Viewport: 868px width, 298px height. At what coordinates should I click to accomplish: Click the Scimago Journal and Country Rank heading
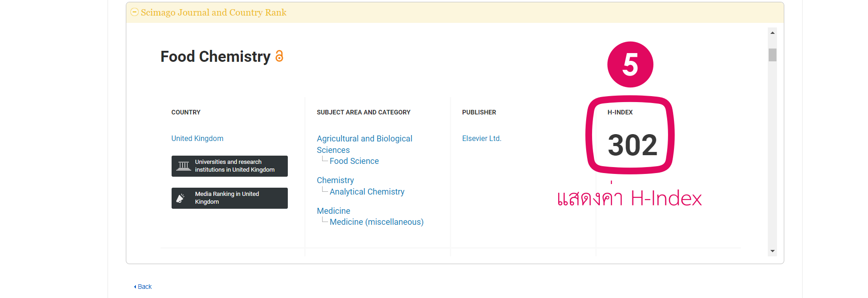pos(214,12)
